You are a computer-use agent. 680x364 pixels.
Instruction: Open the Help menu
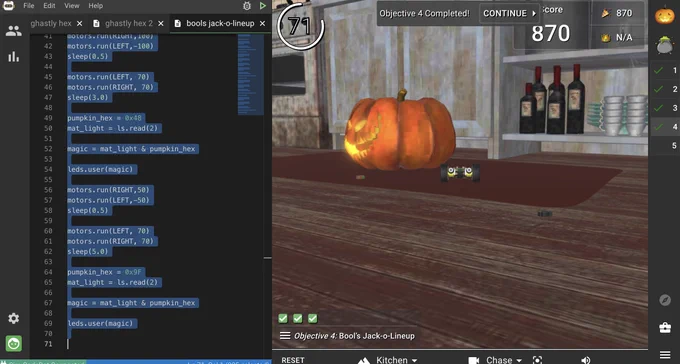pos(95,6)
